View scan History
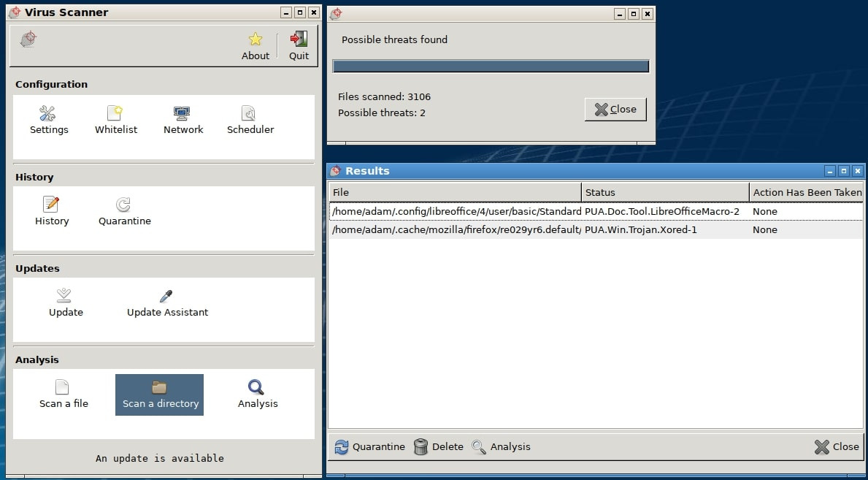 [51, 212]
